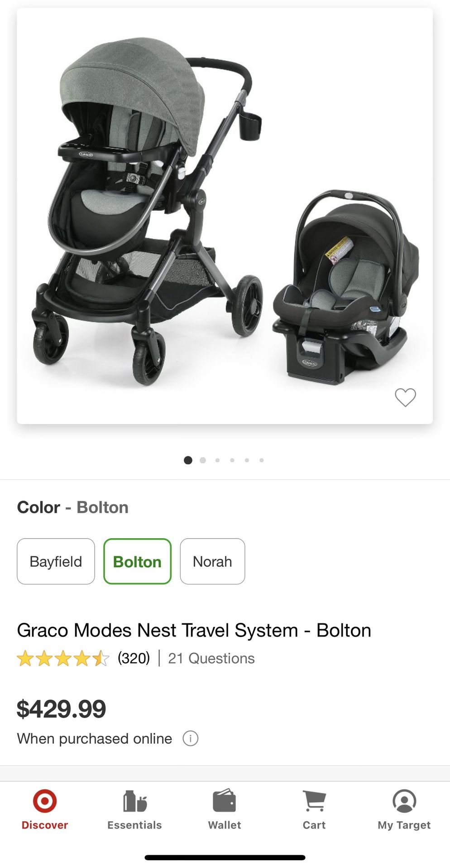Tap the $429.99 price
Viewport: 450px width, 868px height.
tap(61, 709)
